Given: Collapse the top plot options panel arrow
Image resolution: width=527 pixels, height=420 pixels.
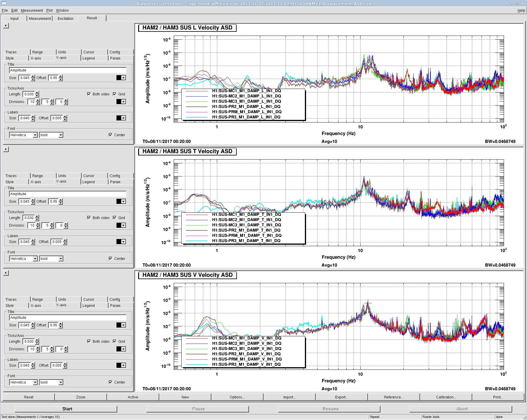Looking at the screenshot, I should click(x=6, y=26).
